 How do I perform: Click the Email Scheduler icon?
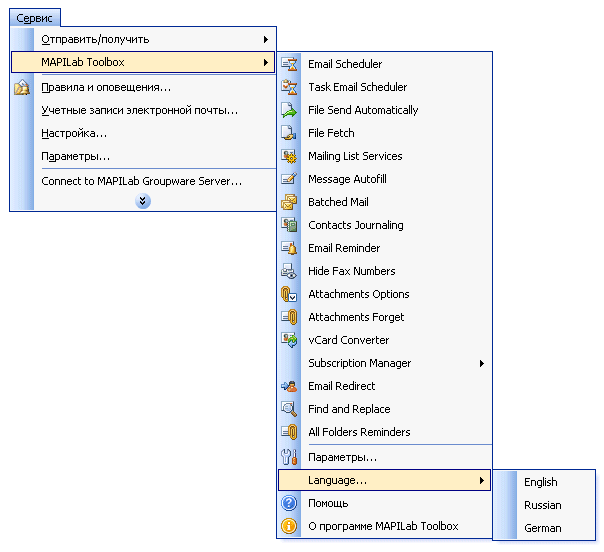click(290, 64)
